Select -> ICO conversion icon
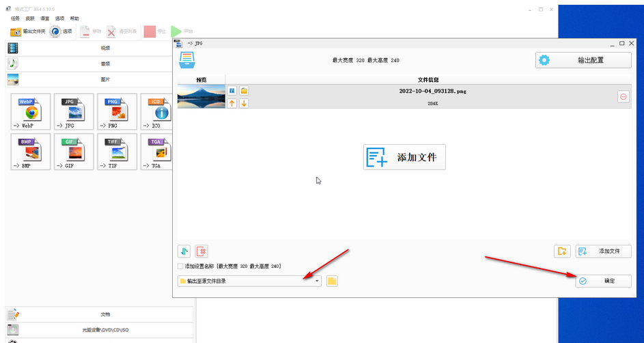Image resolution: width=644 pixels, height=343 pixels. pyautogui.click(x=156, y=112)
